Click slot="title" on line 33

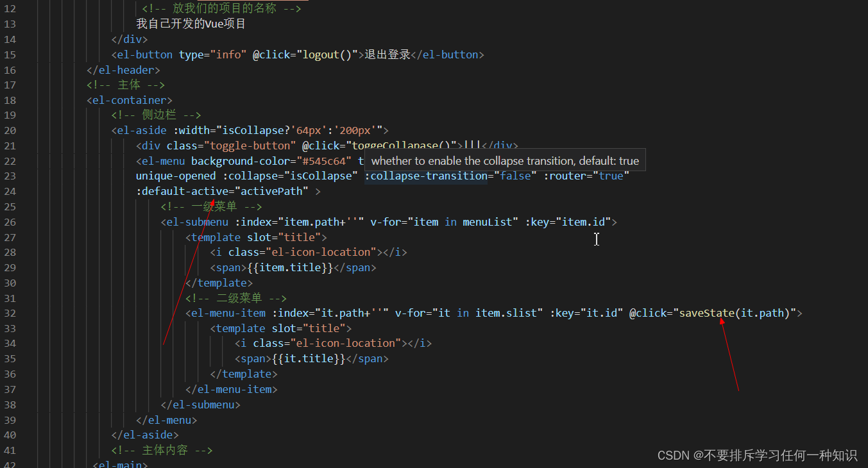click(309, 328)
